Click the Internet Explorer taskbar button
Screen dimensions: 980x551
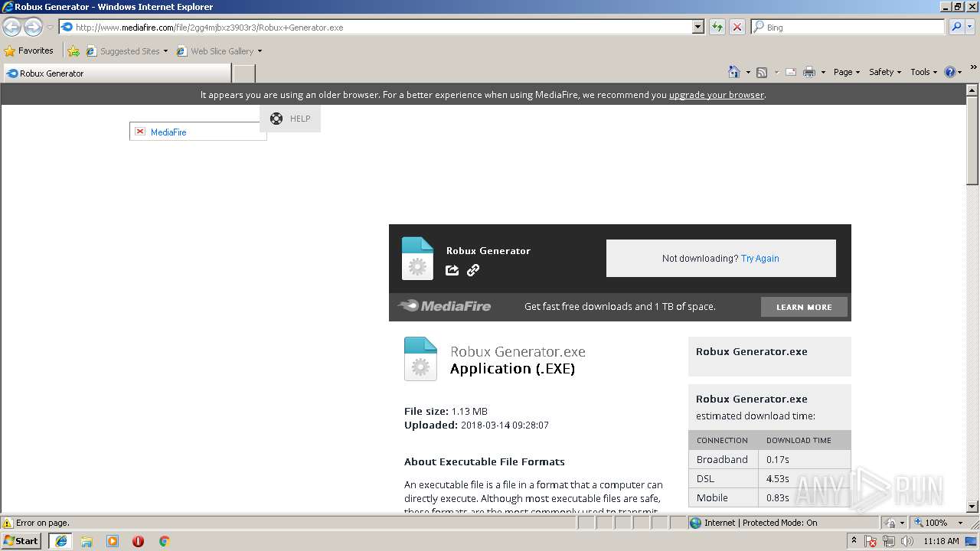tap(60, 541)
